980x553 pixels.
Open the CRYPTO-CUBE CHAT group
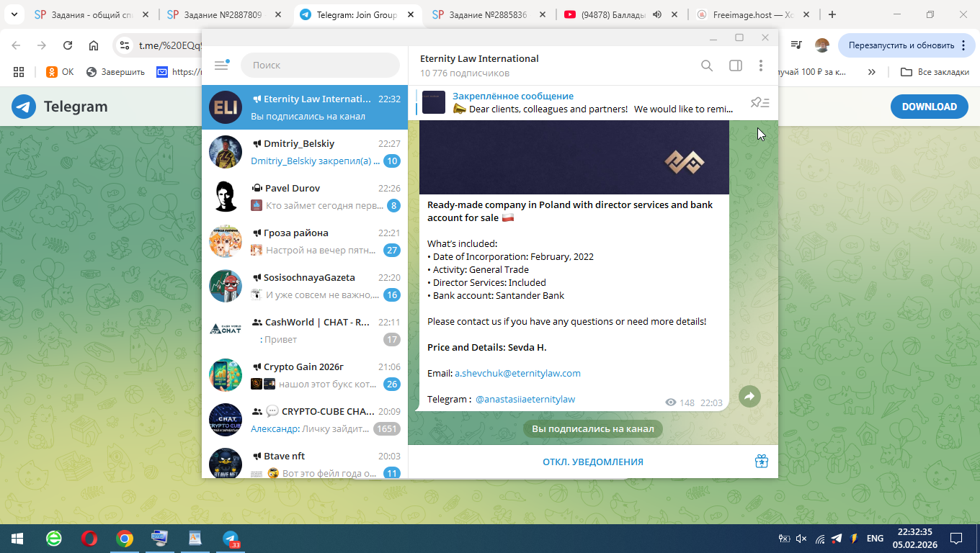(305, 420)
